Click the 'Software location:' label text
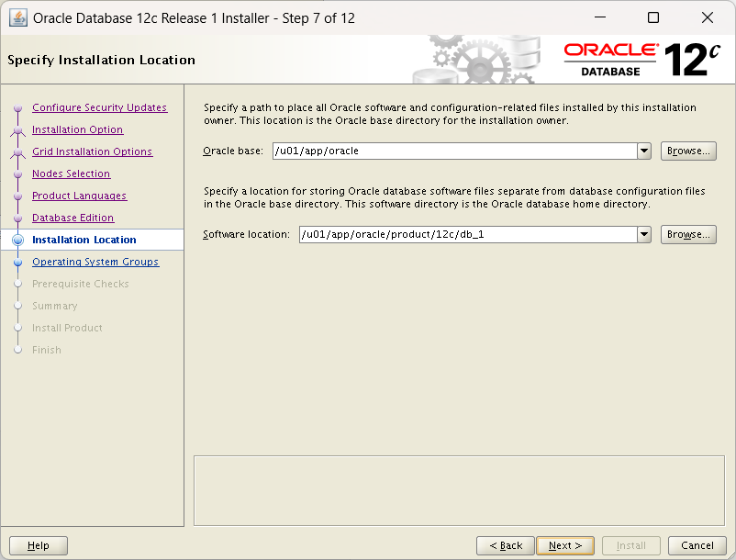Image resolution: width=736 pixels, height=560 pixels. tap(247, 234)
